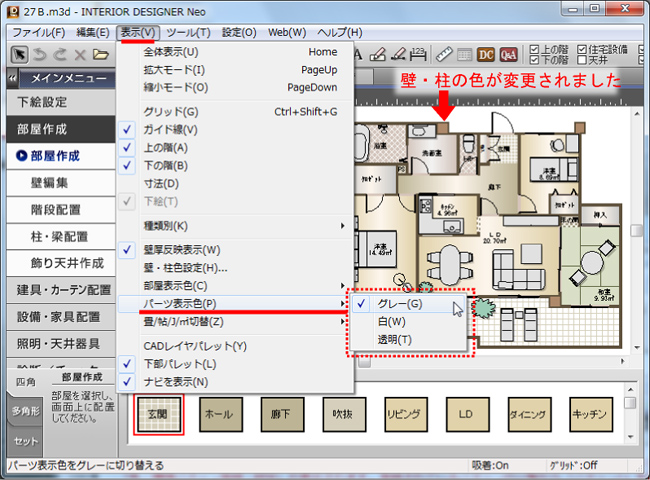Click the undo arrow icon

[x=40, y=54]
